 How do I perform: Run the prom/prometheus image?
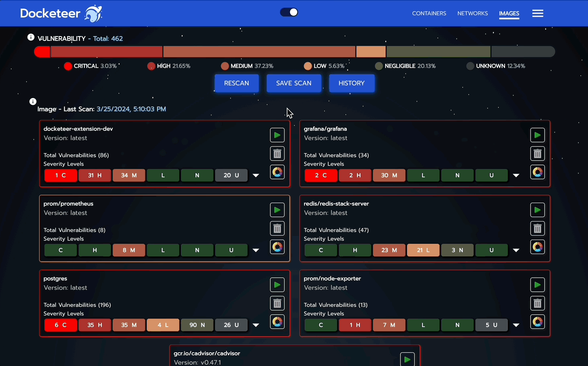coord(277,210)
